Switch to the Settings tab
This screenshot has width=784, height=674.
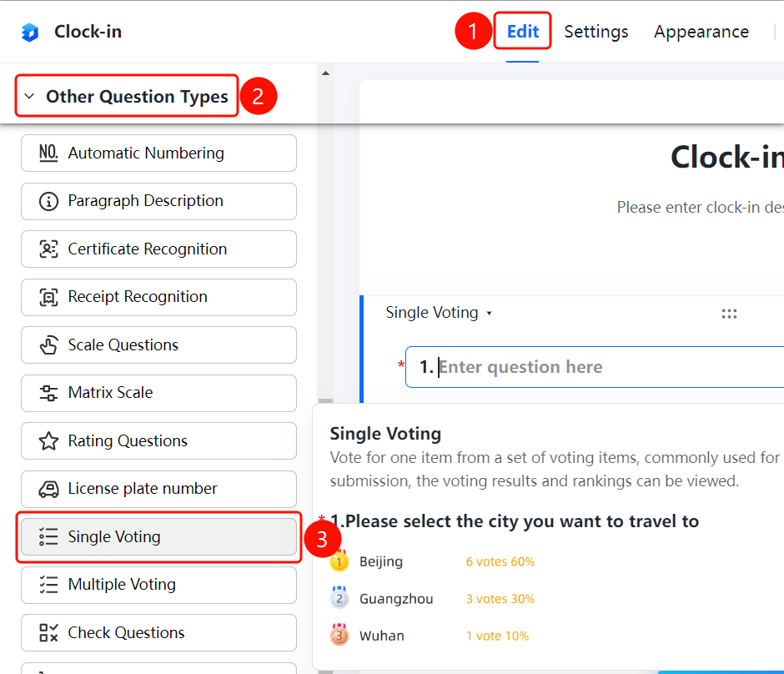point(596,32)
